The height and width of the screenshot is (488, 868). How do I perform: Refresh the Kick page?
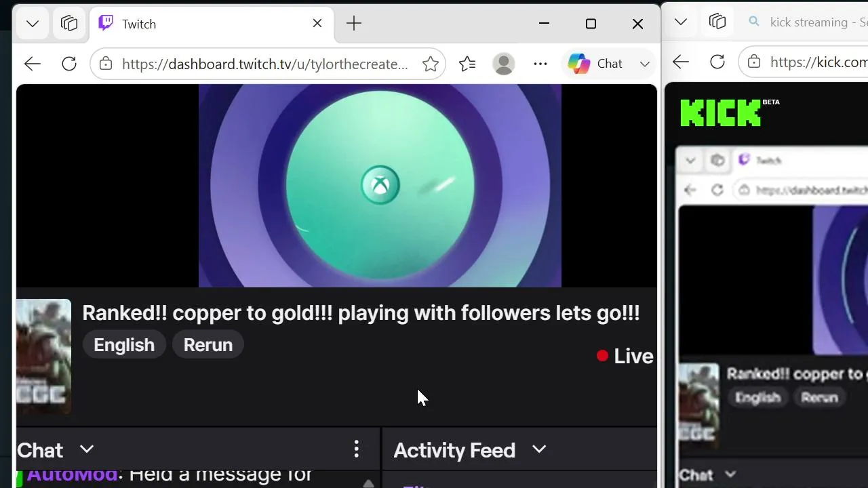717,62
